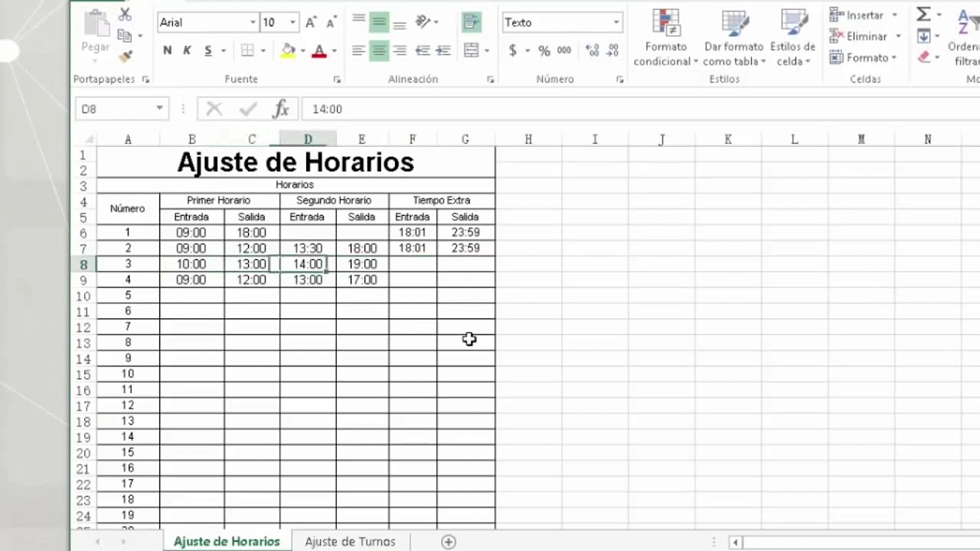This screenshot has height=551, width=980.
Task: Click merge and center icon
Action: [472, 51]
